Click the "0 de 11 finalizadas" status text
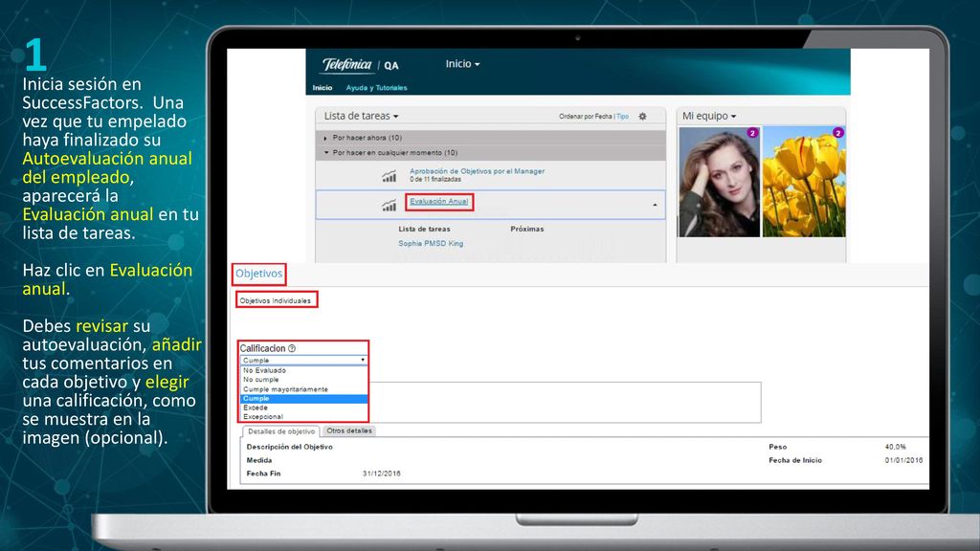 click(x=435, y=179)
